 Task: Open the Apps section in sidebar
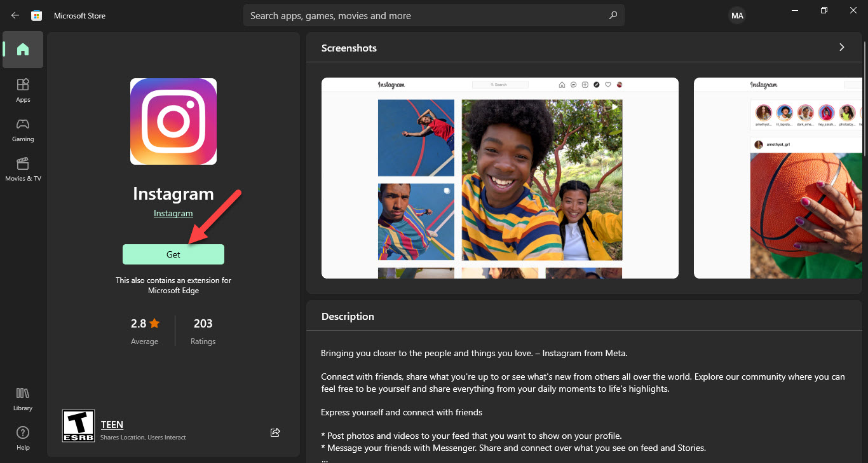[x=23, y=90]
